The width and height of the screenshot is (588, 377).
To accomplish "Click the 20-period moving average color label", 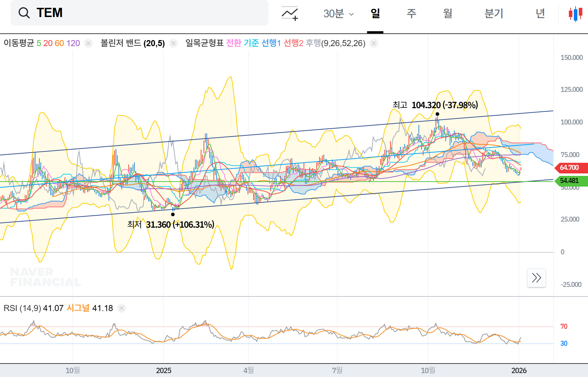I will 48,43.
